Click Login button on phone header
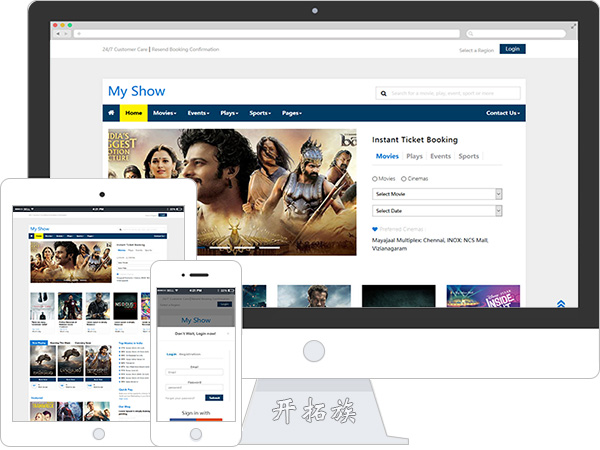 pos(225,304)
